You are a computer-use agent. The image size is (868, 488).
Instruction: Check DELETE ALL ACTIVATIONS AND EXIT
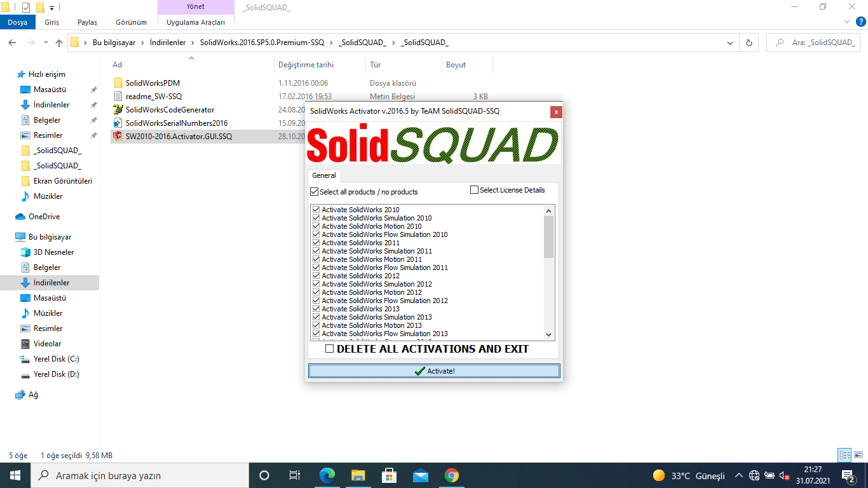pyautogui.click(x=329, y=349)
